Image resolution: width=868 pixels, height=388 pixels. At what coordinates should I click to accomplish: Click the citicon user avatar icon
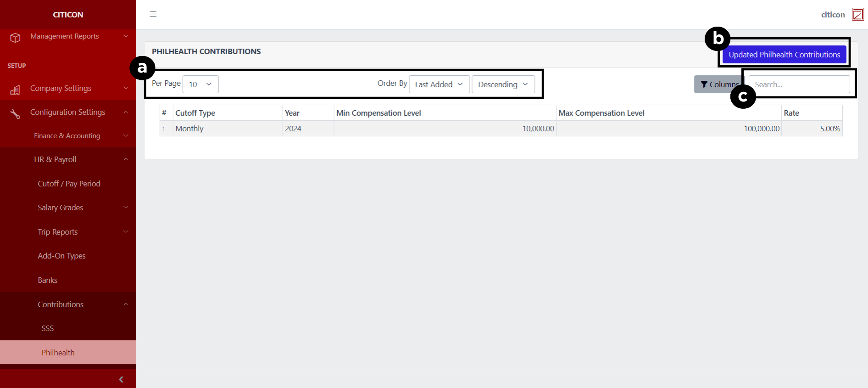[x=857, y=15]
